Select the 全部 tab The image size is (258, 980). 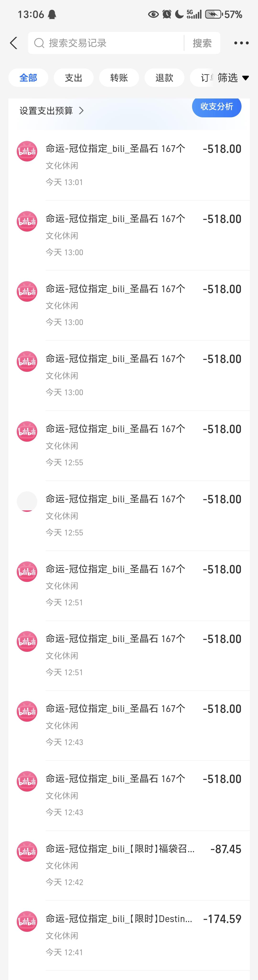pyautogui.click(x=28, y=78)
